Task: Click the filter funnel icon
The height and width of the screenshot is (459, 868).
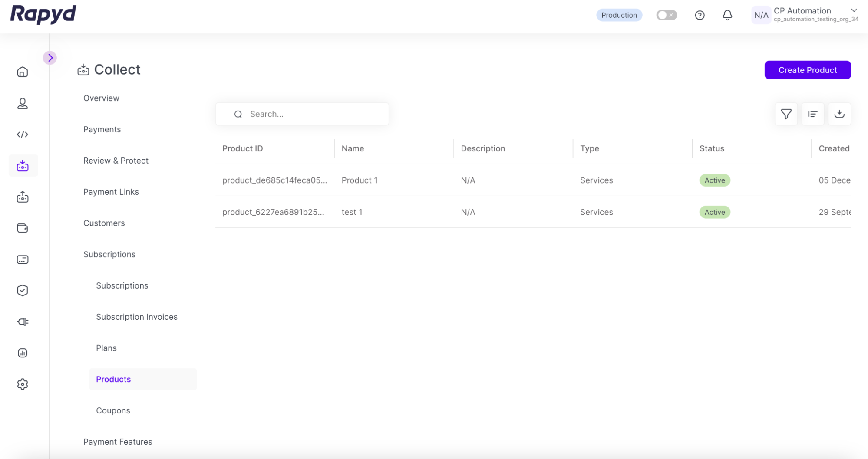Action: pyautogui.click(x=786, y=114)
